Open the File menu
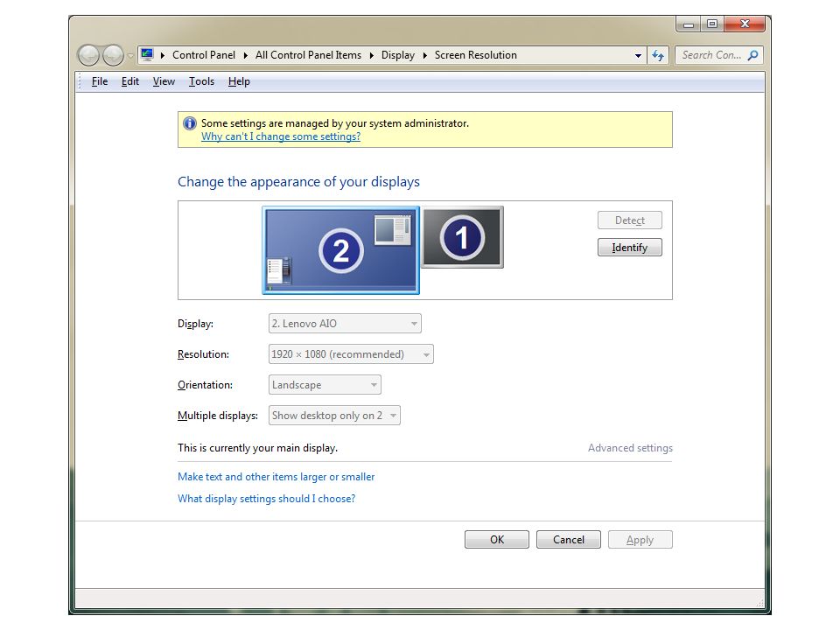This screenshot has height=630, width=840. coord(100,81)
